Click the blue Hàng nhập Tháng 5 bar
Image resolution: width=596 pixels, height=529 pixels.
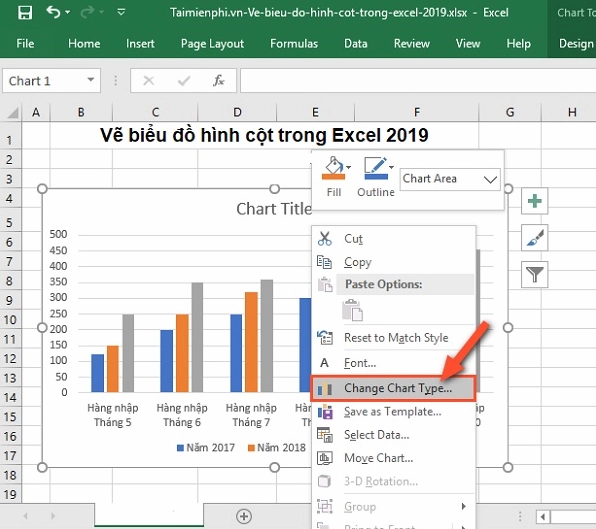98,373
